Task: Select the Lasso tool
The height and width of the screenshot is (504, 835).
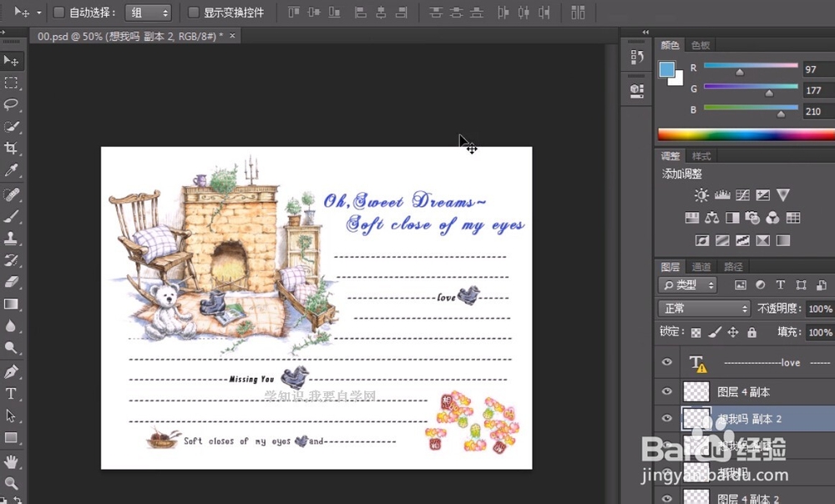Action: point(11,104)
